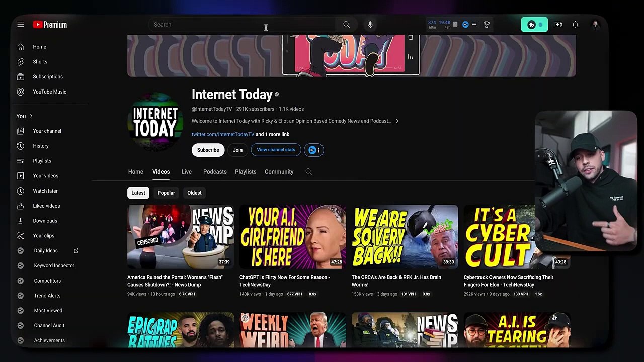Select the Videos tab
Screen dimensions: 644x362
click(161, 172)
